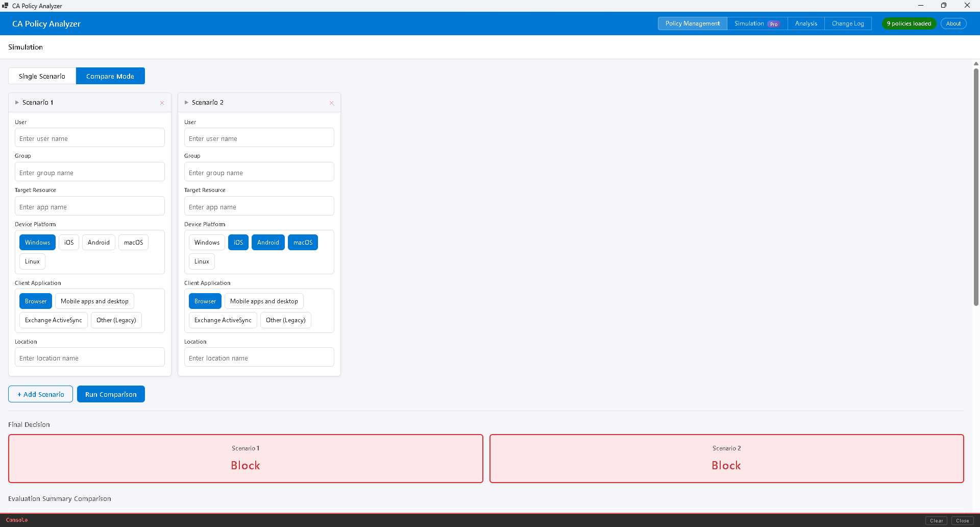Click the Run Comparison button
Image resolution: width=980 pixels, height=527 pixels.
click(111, 394)
